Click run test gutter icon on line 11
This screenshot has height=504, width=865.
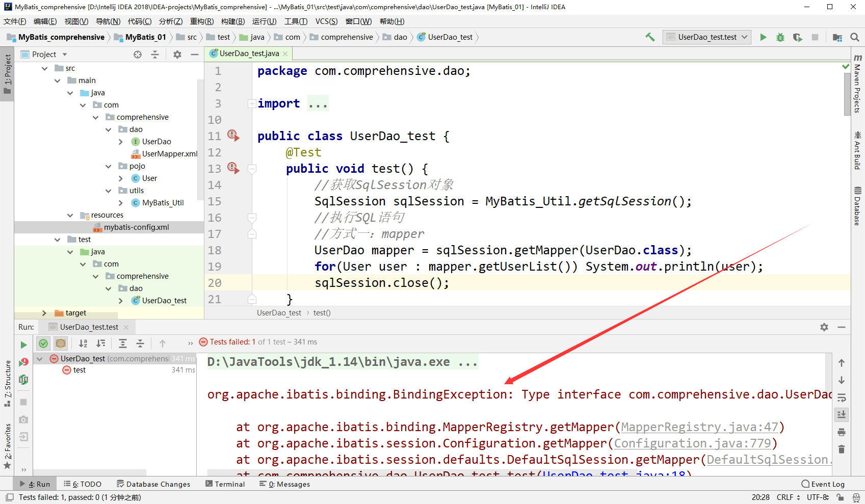pyautogui.click(x=233, y=136)
